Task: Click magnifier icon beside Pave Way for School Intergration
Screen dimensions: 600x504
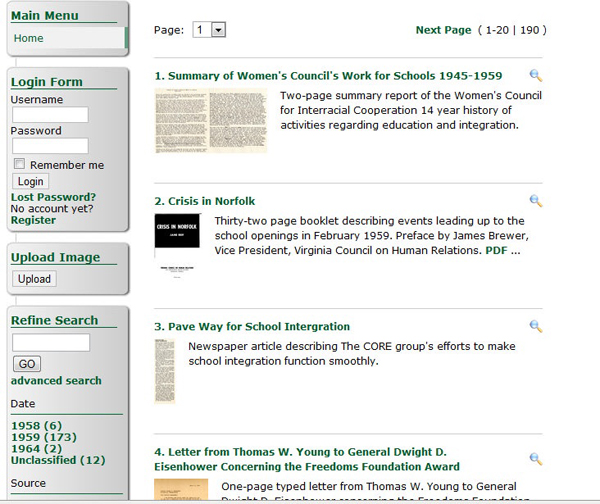Action: [535, 326]
